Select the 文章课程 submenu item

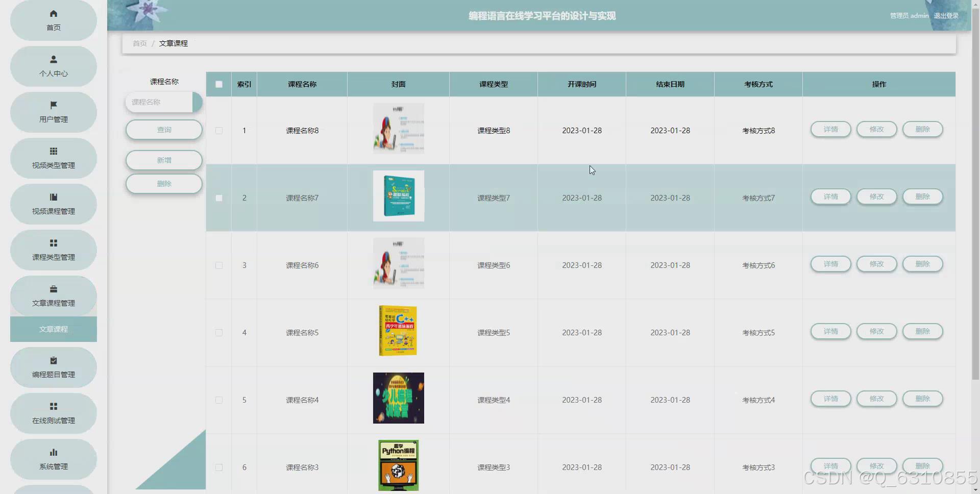point(54,329)
